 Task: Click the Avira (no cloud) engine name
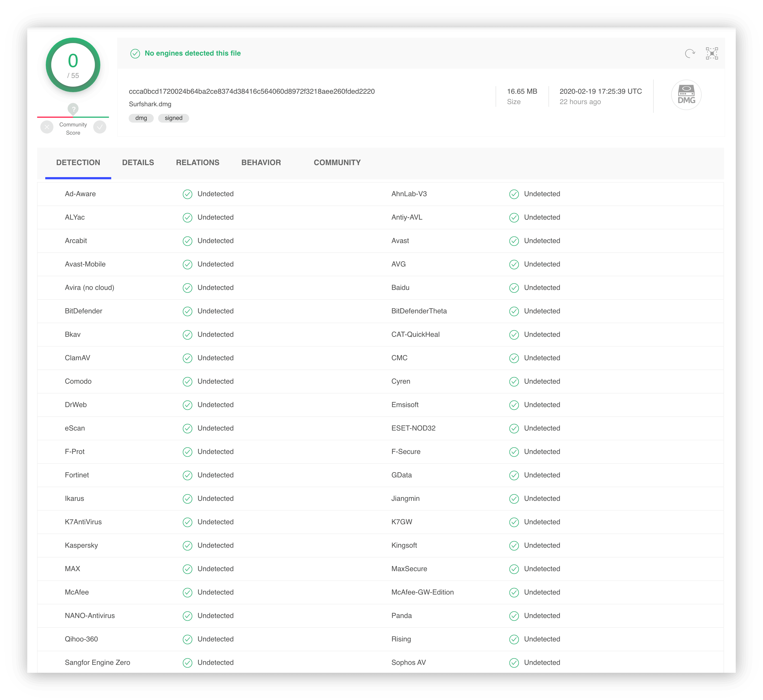click(89, 287)
